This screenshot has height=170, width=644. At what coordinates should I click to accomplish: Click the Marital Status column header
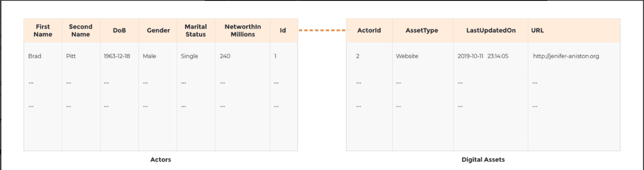[196, 30]
